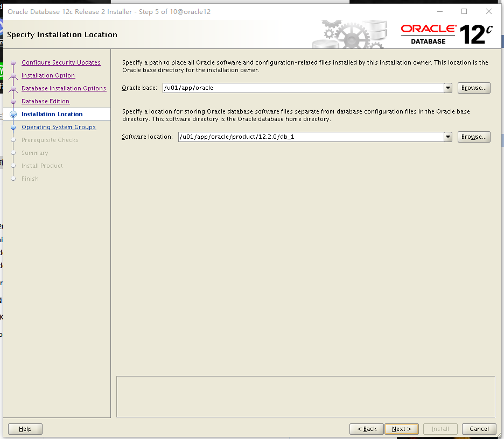Viewport: 504px width, 439px height.
Task: Go to Database Edition step
Action: pyautogui.click(x=45, y=101)
